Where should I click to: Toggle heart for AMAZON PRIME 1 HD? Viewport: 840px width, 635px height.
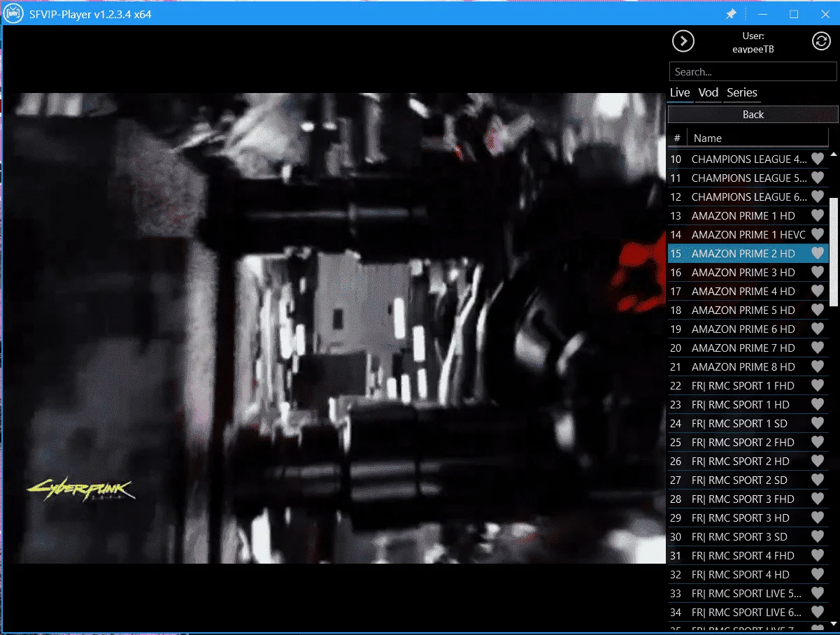[817, 215]
